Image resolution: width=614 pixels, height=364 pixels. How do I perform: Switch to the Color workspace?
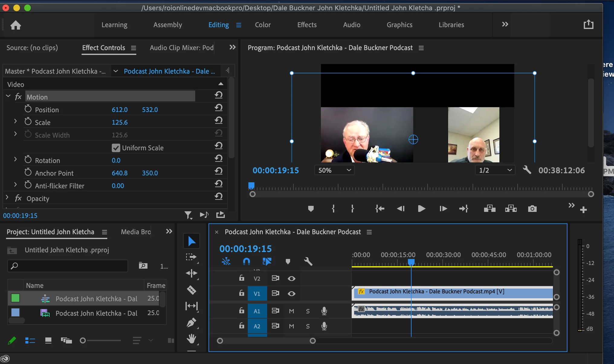263,25
